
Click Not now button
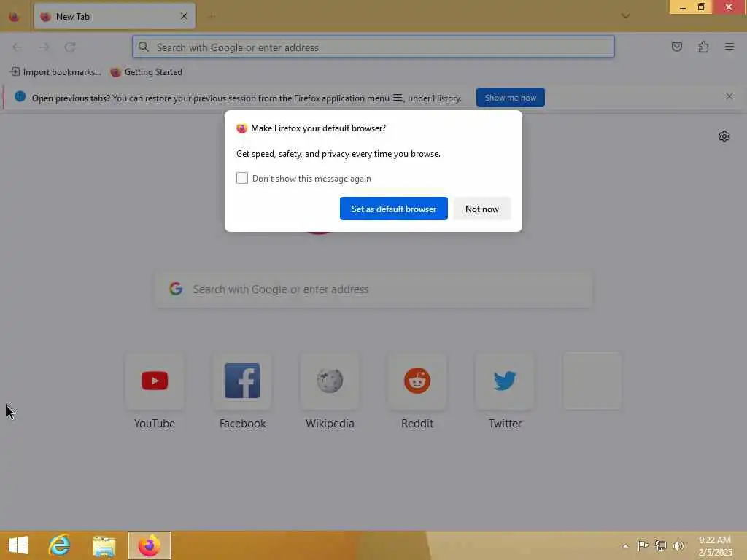[x=482, y=209]
